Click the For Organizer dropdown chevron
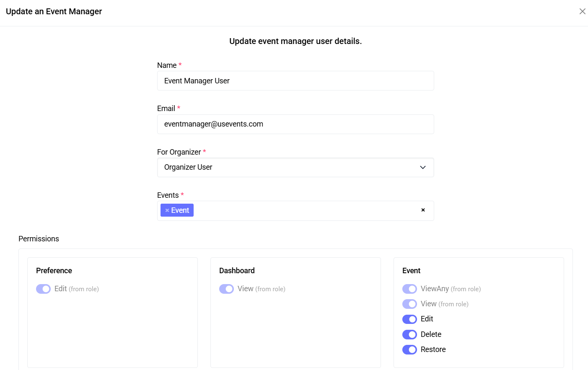 pos(423,167)
